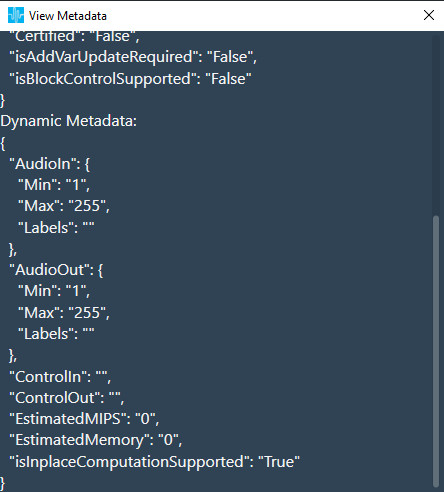Click the AudioIn key line
444x492 pixels.
[49, 164]
